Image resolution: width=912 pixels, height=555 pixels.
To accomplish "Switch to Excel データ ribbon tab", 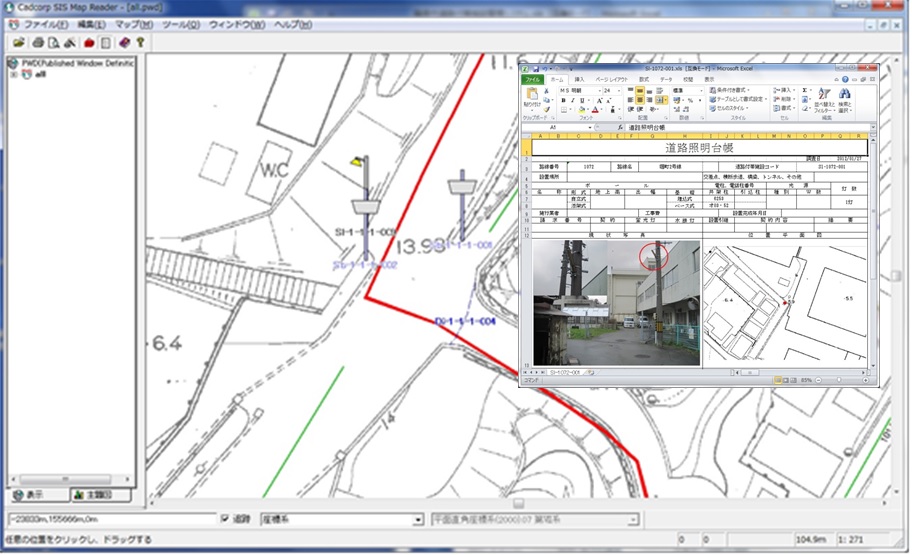I will pos(666,79).
